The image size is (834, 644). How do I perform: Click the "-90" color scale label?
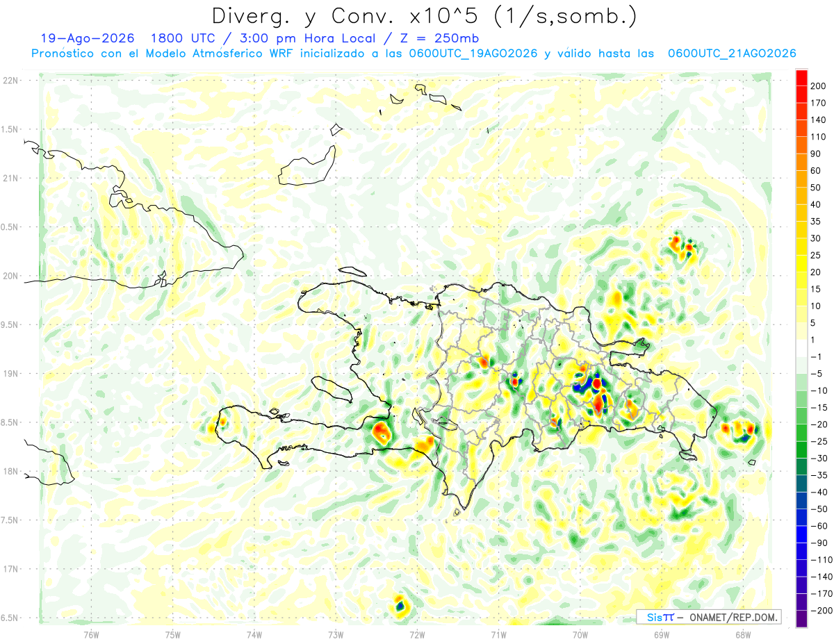819,543
